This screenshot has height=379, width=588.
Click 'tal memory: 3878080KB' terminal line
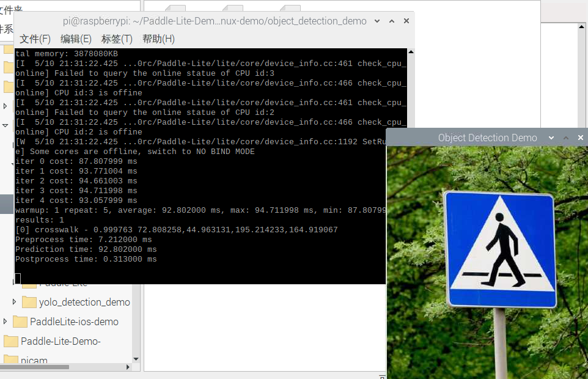pyautogui.click(x=67, y=54)
